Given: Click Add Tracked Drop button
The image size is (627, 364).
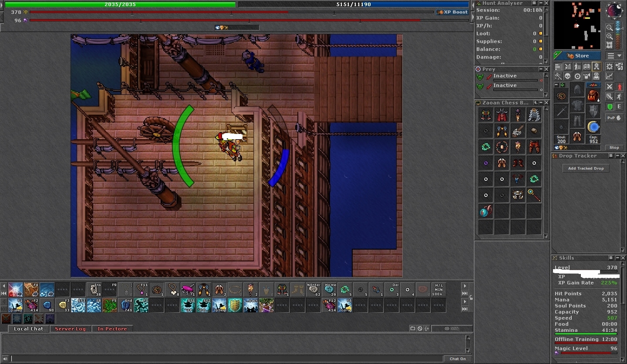Looking at the screenshot, I should (x=586, y=168).
